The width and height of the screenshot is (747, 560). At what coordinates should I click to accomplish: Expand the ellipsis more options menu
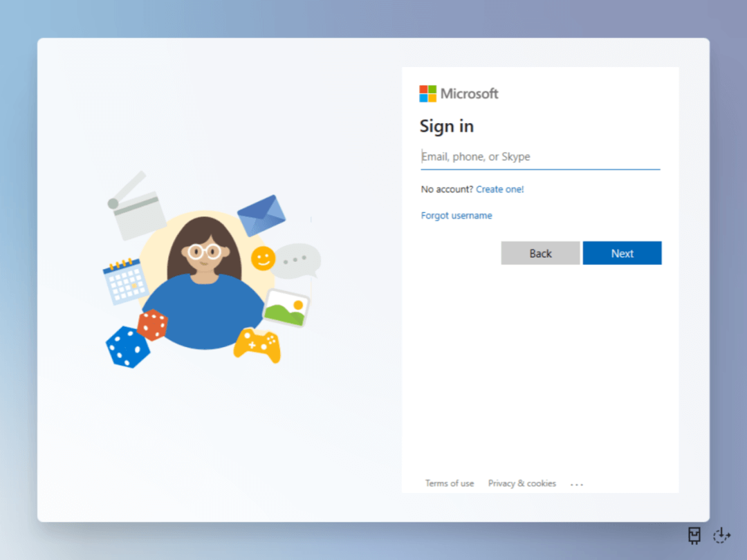point(577,485)
